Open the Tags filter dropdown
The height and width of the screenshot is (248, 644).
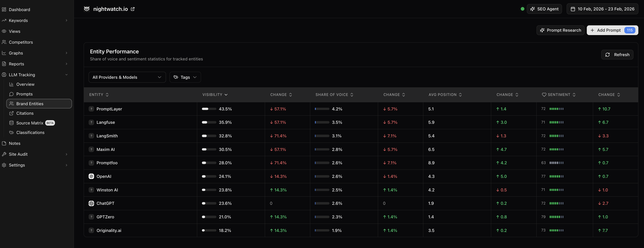[185, 77]
